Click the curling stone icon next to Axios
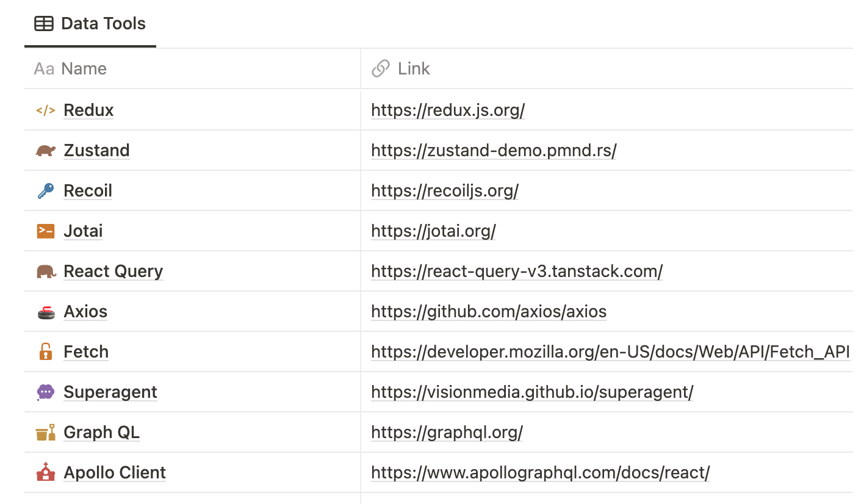This screenshot has height=504, width=864. 45,311
